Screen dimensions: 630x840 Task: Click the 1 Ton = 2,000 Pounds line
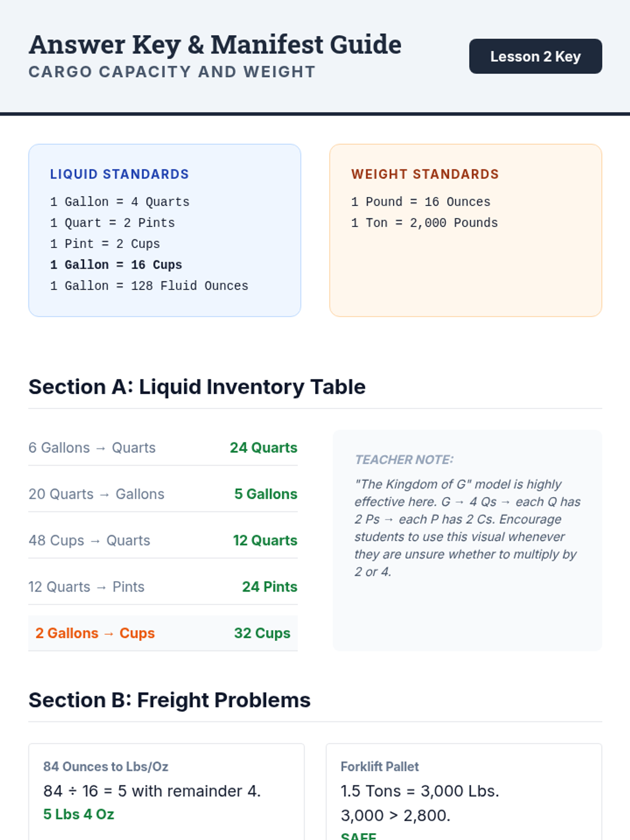pyautogui.click(x=424, y=223)
